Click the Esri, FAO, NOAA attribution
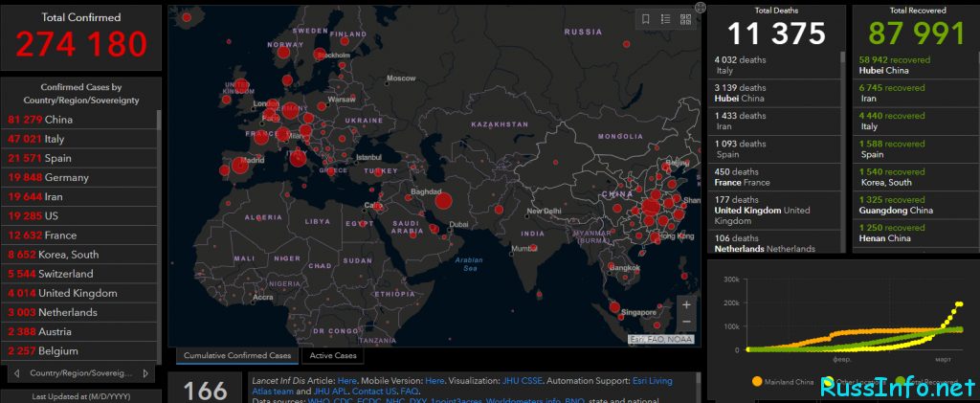This screenshot has height=403, width=980. pos(660,339)
